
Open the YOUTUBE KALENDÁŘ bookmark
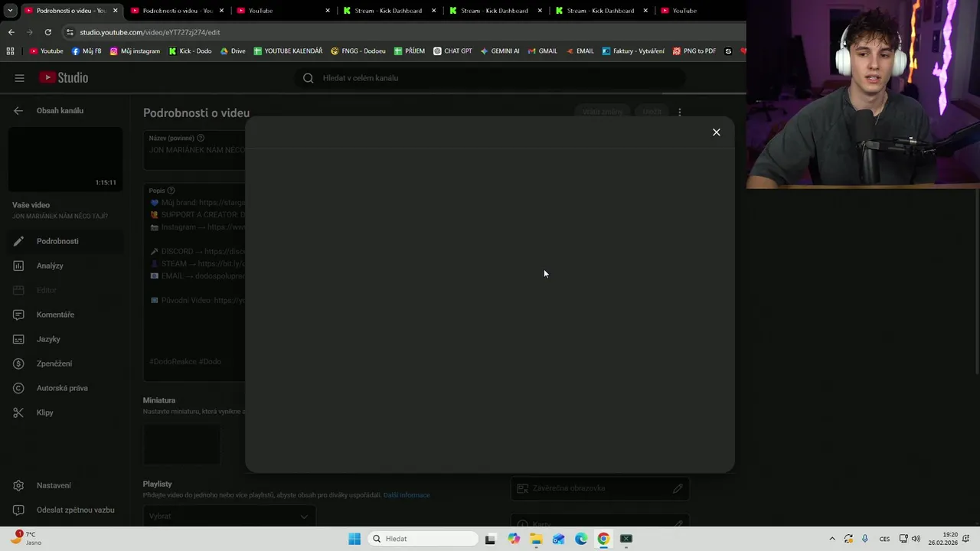click(288, 51)
